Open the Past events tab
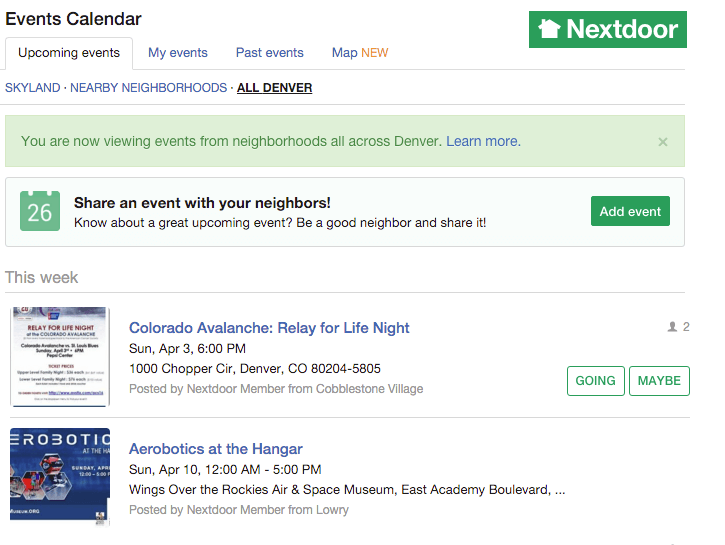Viewport: 725px width, 545px height. click(270, 53)
